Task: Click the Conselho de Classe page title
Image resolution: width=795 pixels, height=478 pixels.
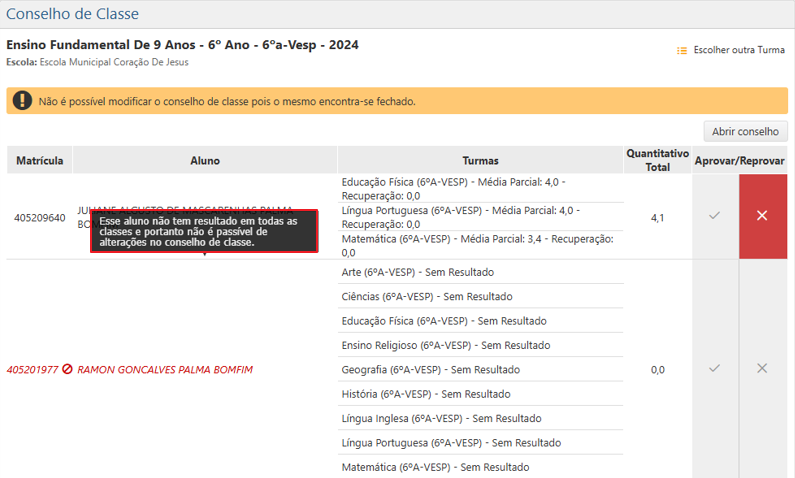Action: [x=72, y=14]
